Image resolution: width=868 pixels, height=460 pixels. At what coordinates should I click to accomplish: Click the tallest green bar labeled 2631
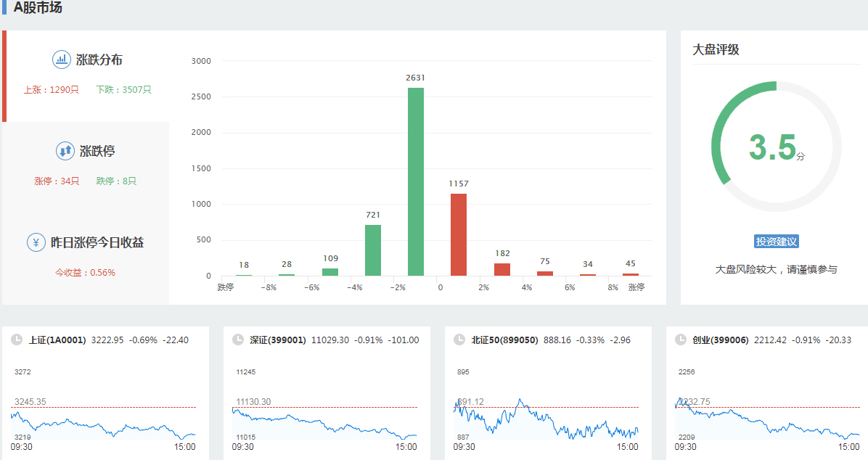416,181
